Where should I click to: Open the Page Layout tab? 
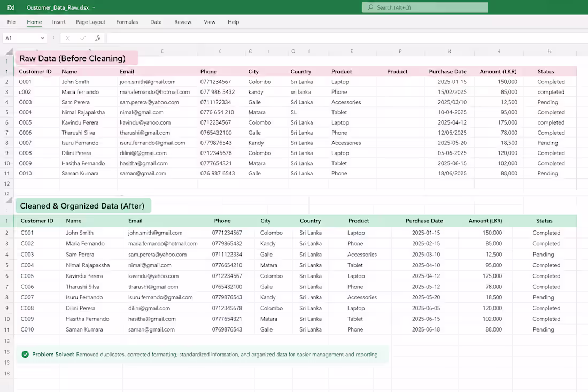tap(90, 22)
